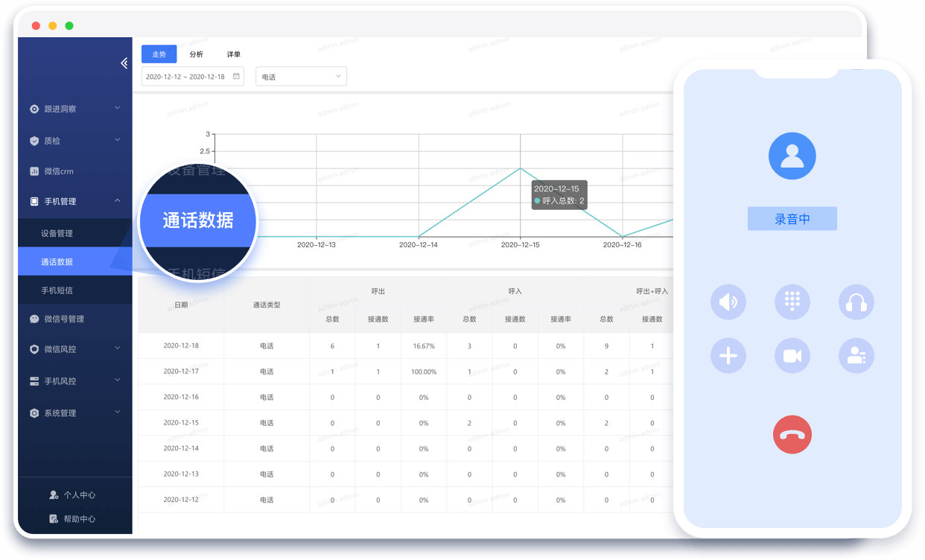Image resolution: width=925 pixels, height=560 pixels.
Task: Open the contacts icon on phone
Action: [x=856, y=356]
